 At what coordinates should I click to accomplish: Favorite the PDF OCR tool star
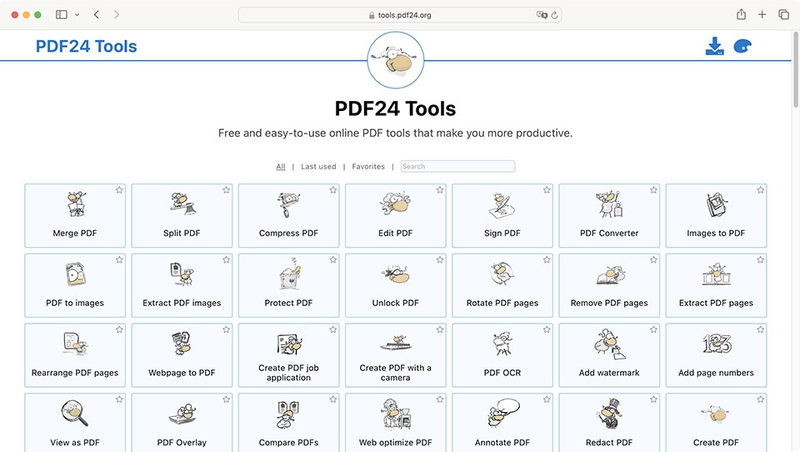pyautogui.click(x=547, y=330)
